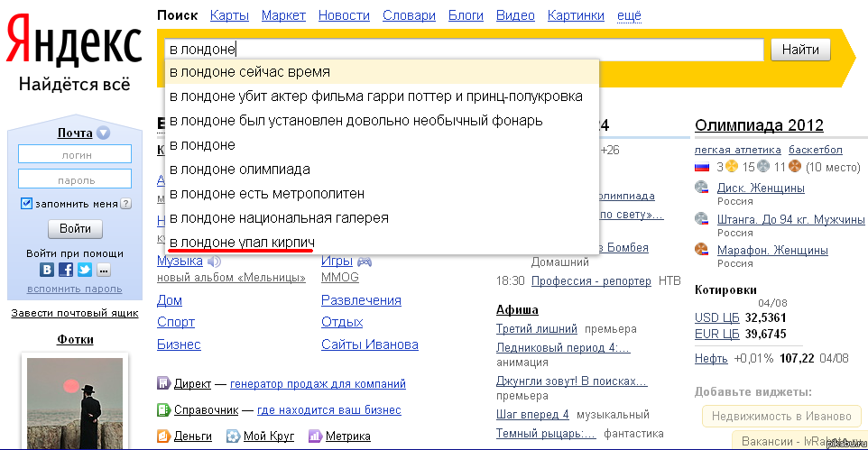Open the Фотки photo thumbnail
868x450 pixels.
click(75, 403)
